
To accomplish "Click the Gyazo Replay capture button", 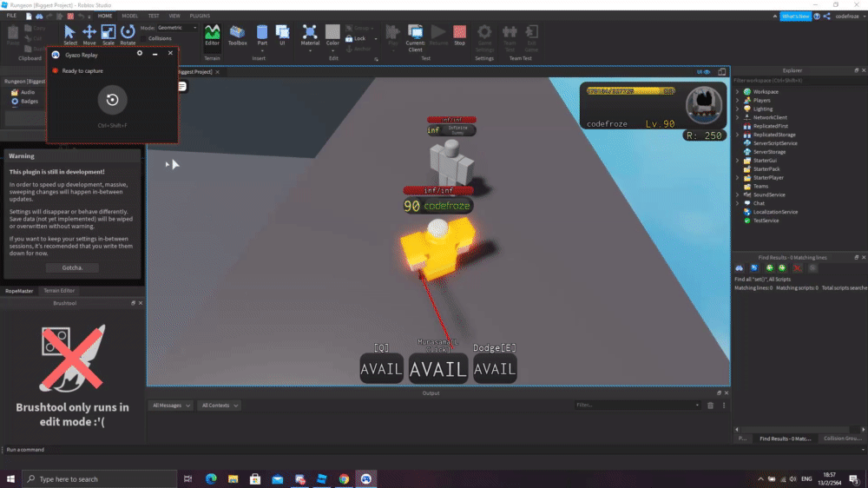I will pos(112,100).
